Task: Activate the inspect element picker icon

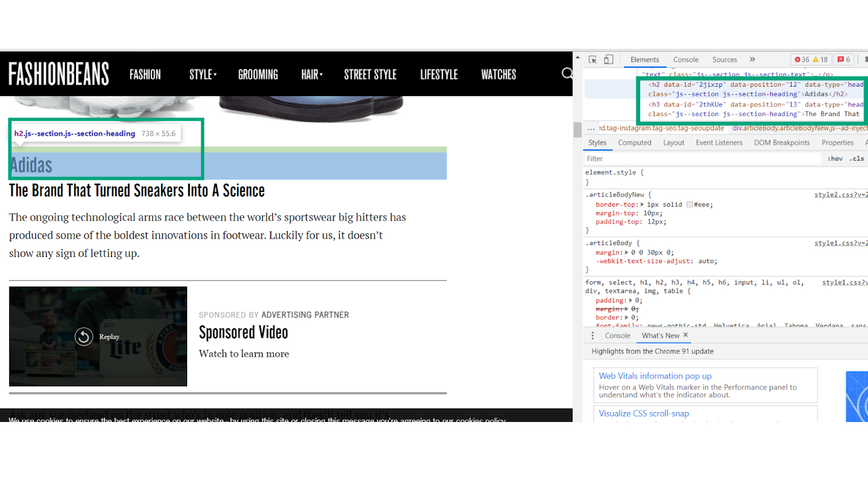Action: pos(592,60)
